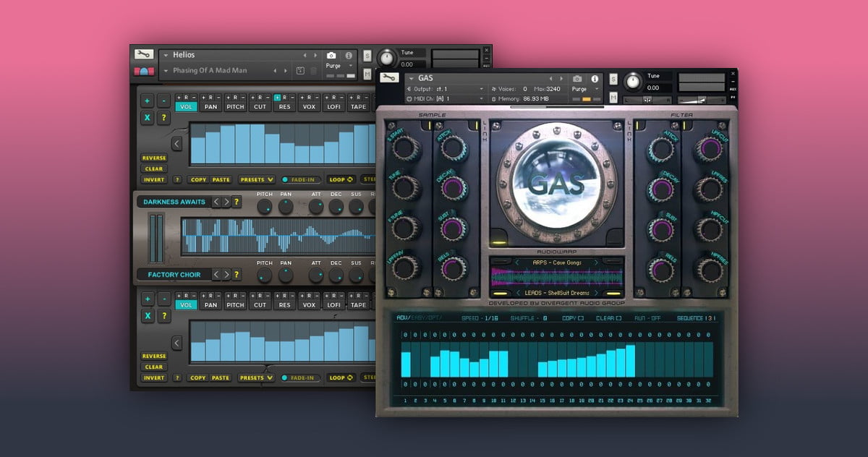Select the CUT tab in the lower sequencer
Screen dimensions: 868x457
[x=260, y=304]
